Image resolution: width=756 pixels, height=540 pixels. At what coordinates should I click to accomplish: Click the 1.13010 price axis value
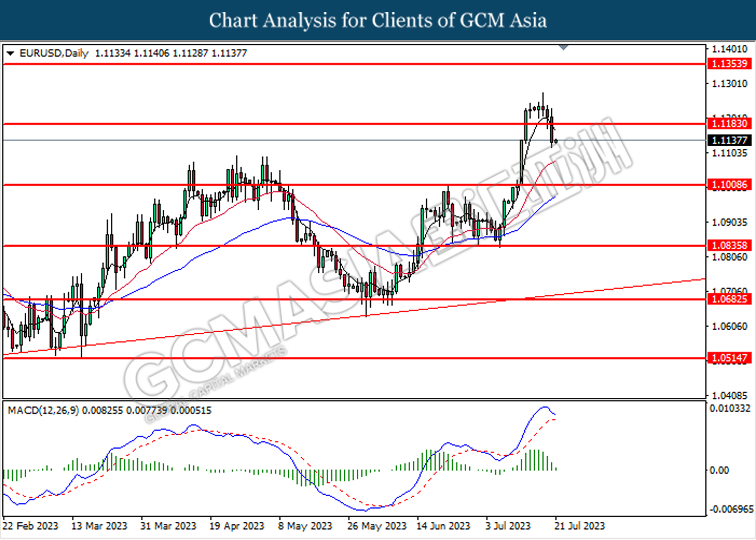[x=729, y=84]
